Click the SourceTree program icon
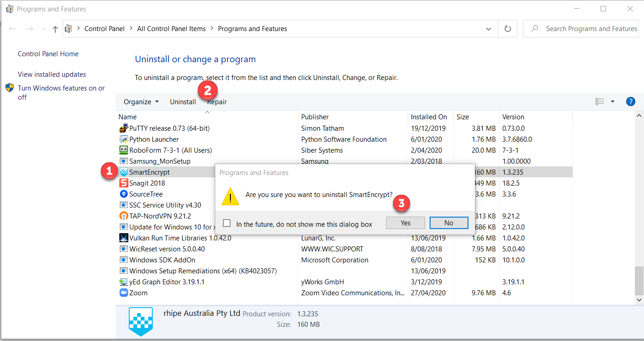Viewport: 644px width, 341px height. click(x=123, y=194)
